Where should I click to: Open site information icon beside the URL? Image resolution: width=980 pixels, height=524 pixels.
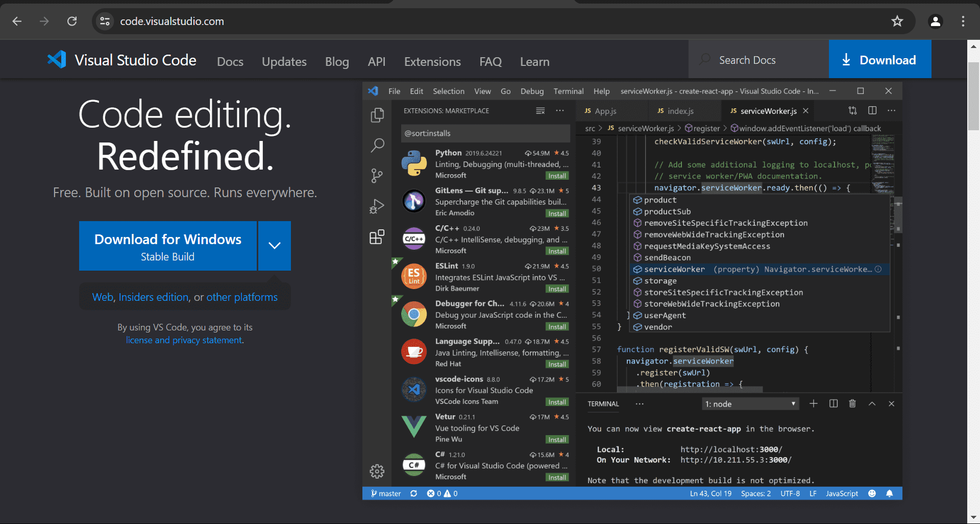[105, 21]
